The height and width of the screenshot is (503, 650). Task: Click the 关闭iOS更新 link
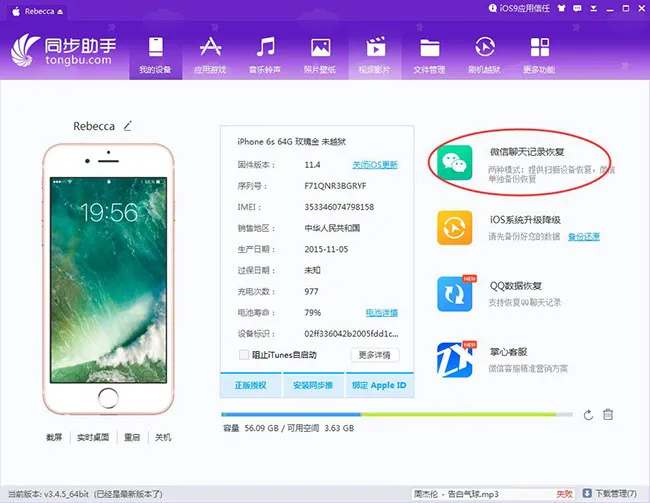coord(375,165)
